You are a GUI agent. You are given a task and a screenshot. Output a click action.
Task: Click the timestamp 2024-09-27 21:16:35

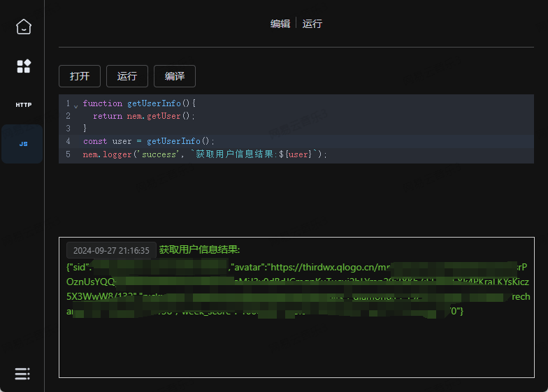point(111,250)
